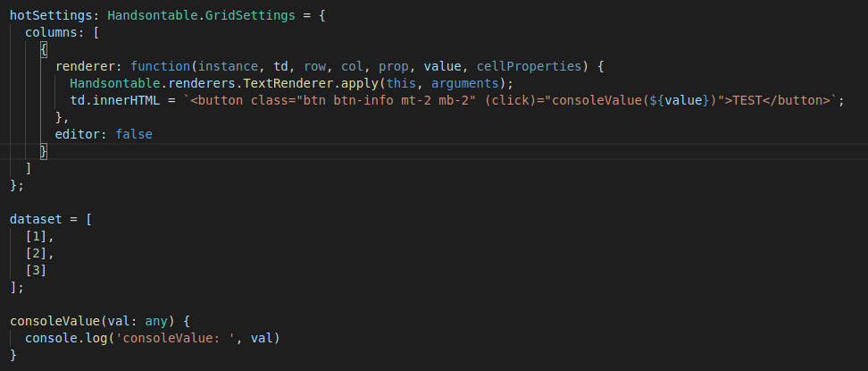Click the any type annotation
Screen dimensions: 868x371
(x=156, y=321)
